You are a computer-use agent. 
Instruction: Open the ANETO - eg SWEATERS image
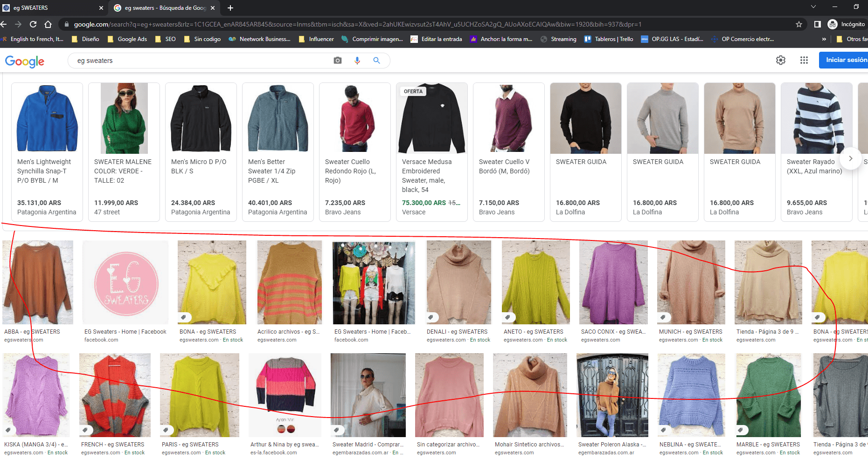(536, 282)
